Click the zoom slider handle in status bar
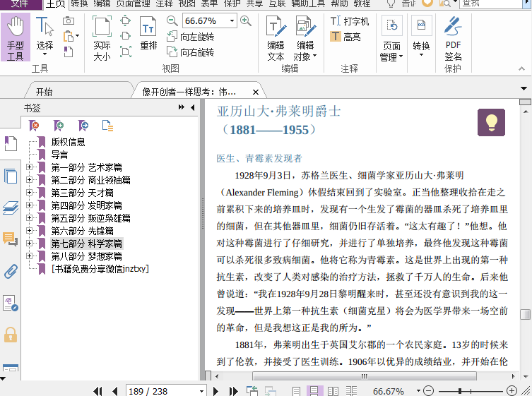This screenshot has height=396, width=532. (460, 391)
